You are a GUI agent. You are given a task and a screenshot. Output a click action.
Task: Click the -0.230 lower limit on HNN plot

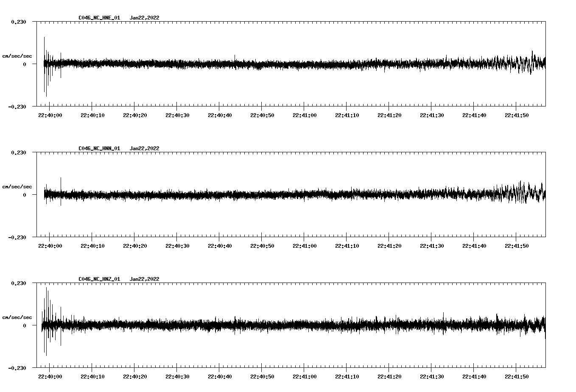[17, 237]
